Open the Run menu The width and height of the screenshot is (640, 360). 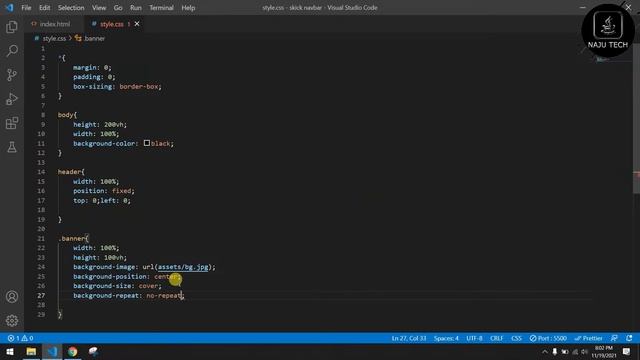point(136,8)
